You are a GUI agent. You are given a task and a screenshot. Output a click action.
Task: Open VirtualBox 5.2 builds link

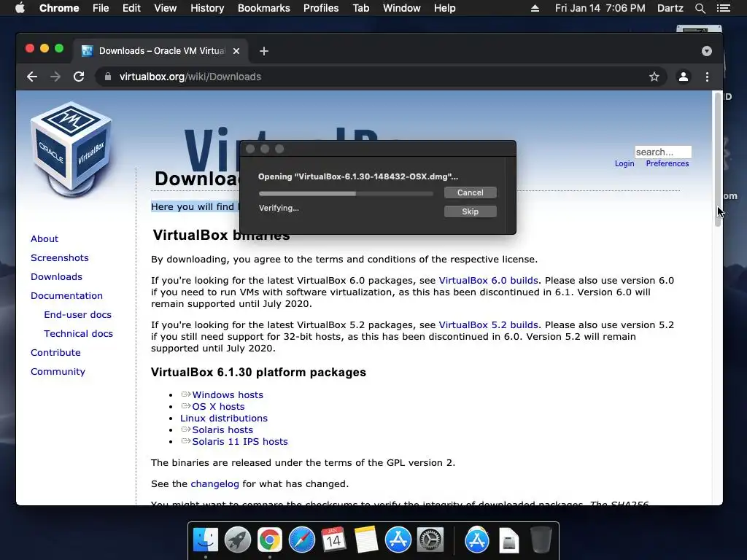click(x=488, y=324)
